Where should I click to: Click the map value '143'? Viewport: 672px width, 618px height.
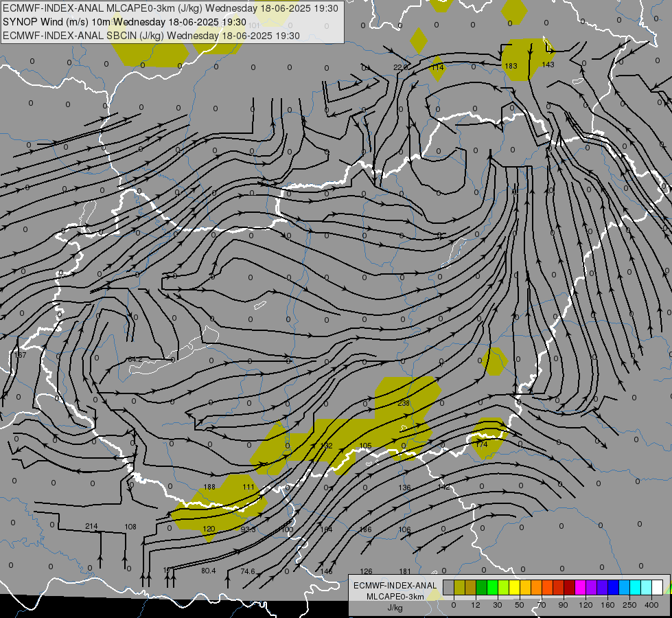point(548,65)
